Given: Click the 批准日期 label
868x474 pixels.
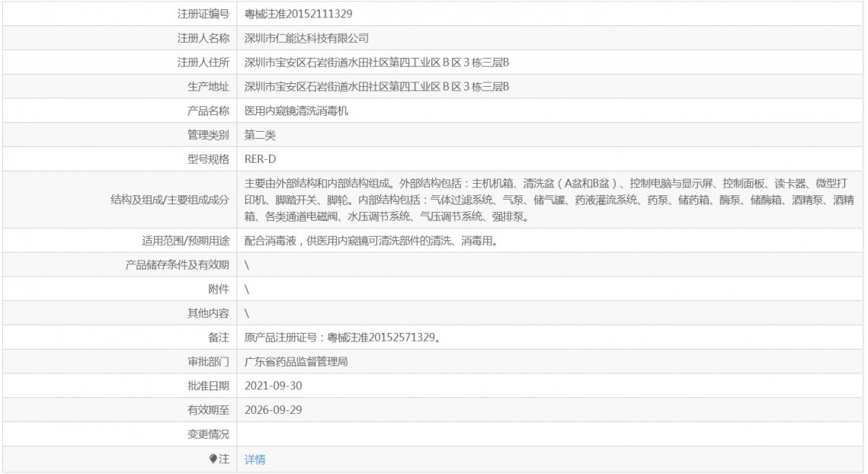Looking at the screenshot, I should 208,386.
